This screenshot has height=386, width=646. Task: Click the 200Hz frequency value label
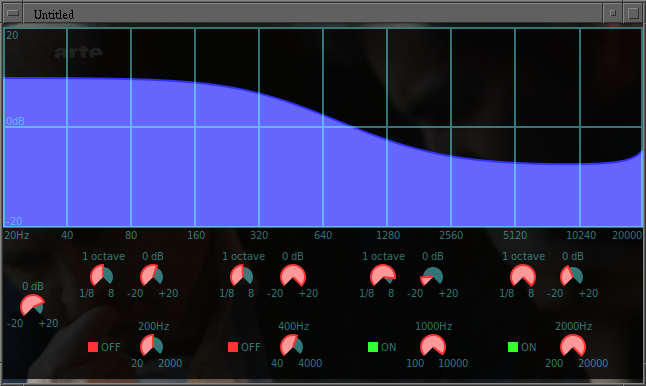point(153,326)
